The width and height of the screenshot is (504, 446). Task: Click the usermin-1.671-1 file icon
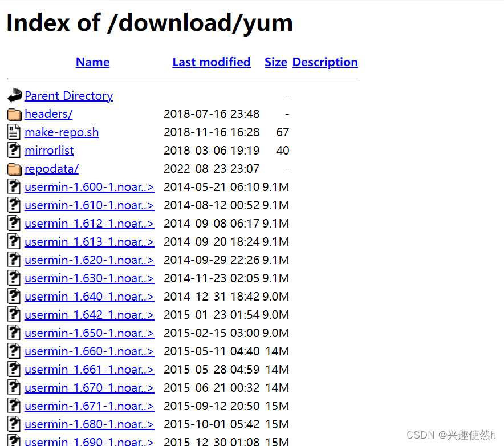pyautogui.click(x=14, y=406)
